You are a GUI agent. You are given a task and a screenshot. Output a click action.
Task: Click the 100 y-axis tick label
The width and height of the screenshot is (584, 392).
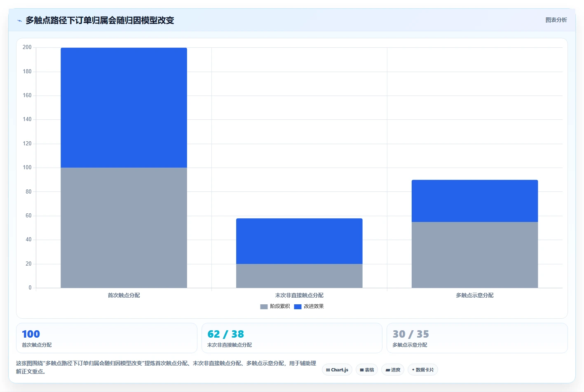(27, 168)
